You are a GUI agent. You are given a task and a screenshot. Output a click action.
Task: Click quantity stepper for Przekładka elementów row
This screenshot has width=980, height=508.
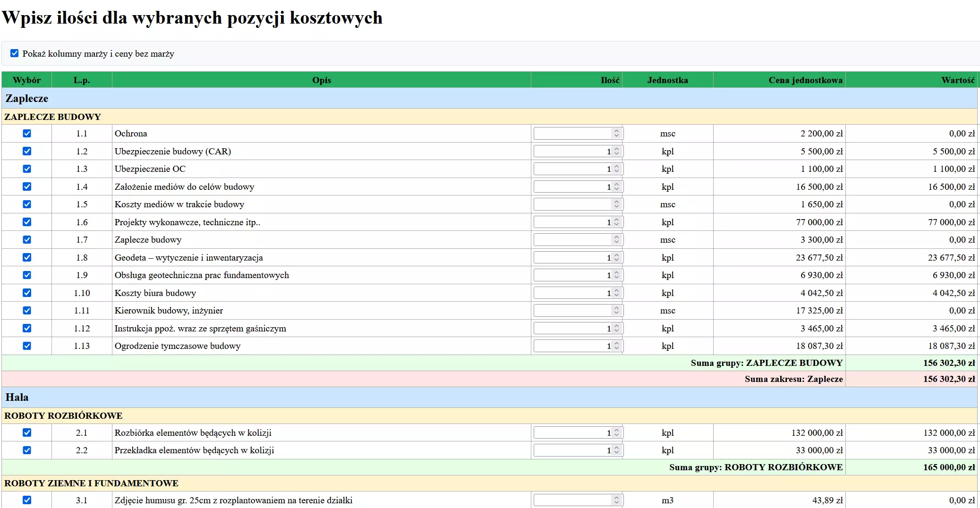616,450
